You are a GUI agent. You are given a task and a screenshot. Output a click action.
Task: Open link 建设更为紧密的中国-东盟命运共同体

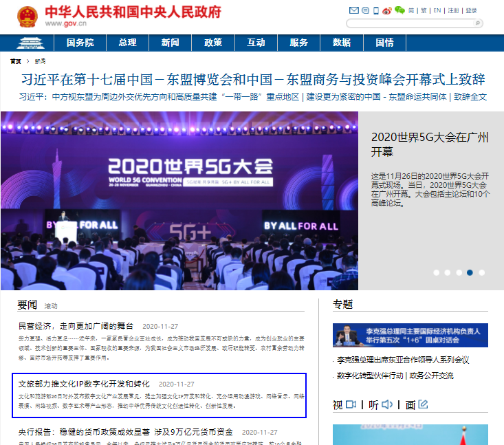pyautogui.click(x=376, y=97)
